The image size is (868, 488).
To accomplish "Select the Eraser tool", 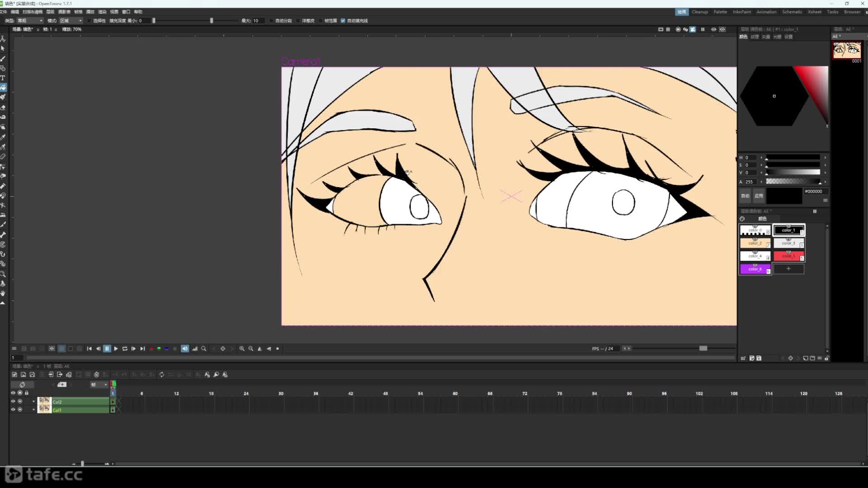I will pos(3,108).
